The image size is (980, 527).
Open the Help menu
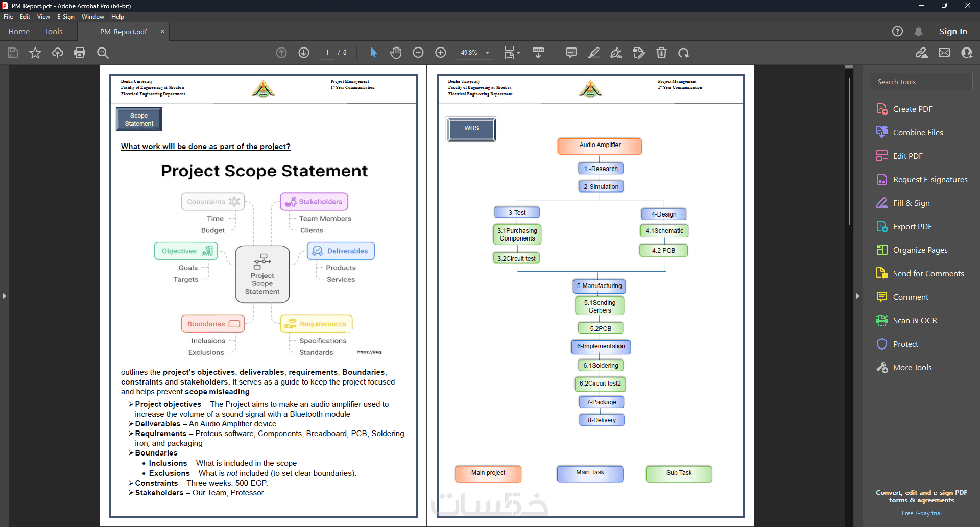click(118, 17)
